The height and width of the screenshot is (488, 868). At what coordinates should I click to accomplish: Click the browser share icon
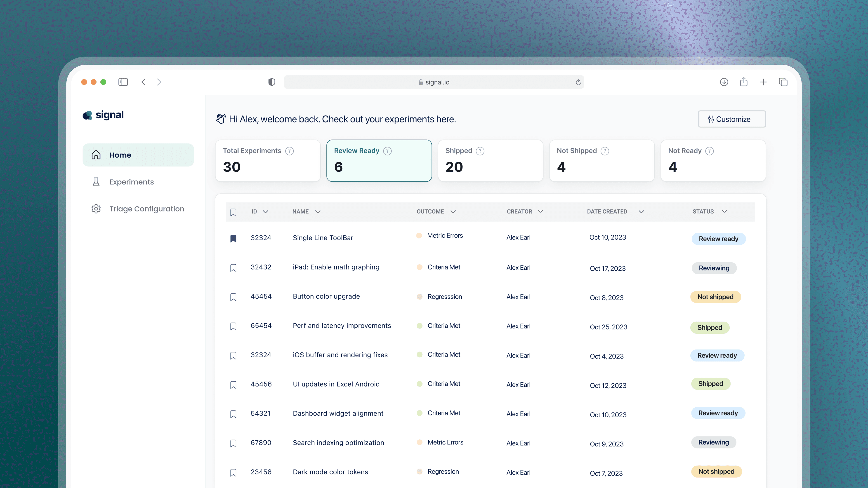[x=744, y=82]
